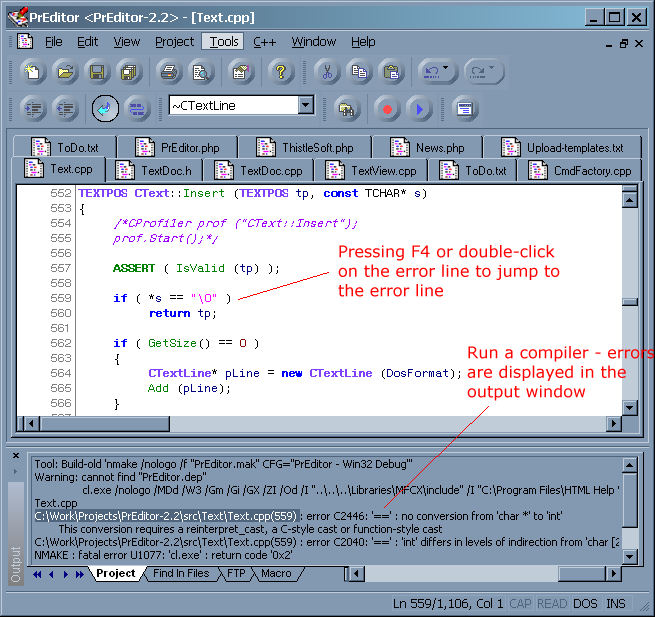Click the Open folder toolbar icon
Screen dimensions: 655x617
point(65,72)
